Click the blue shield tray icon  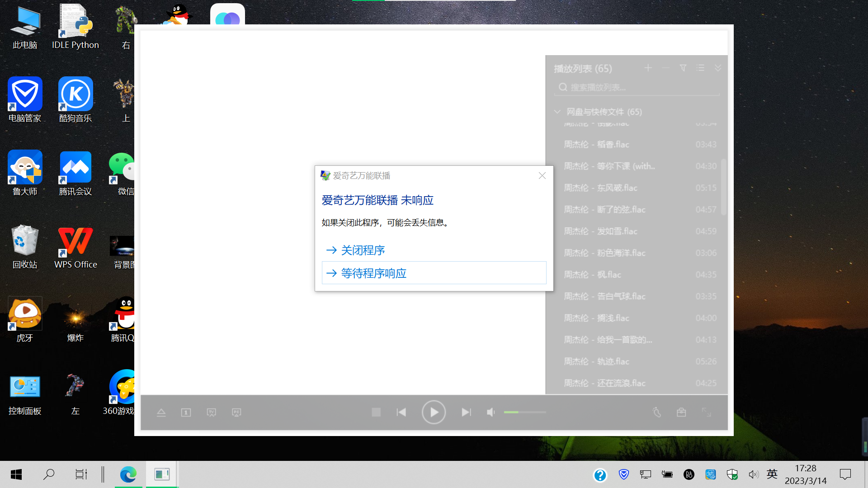coord(624,474)
